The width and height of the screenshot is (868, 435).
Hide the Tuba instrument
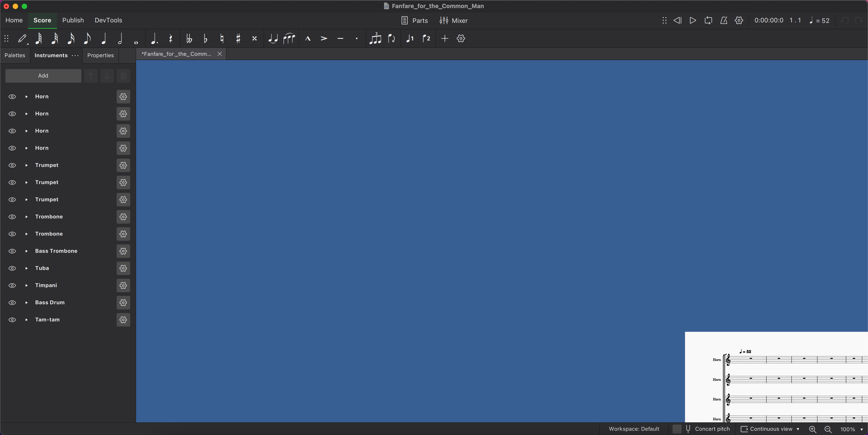click(x=12, y=268)
